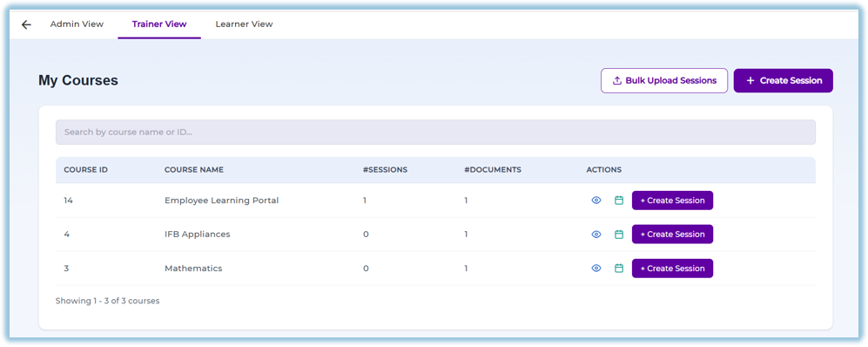
Task: View the IFB Appliances course (eye icon)
Action: [596, 235]
